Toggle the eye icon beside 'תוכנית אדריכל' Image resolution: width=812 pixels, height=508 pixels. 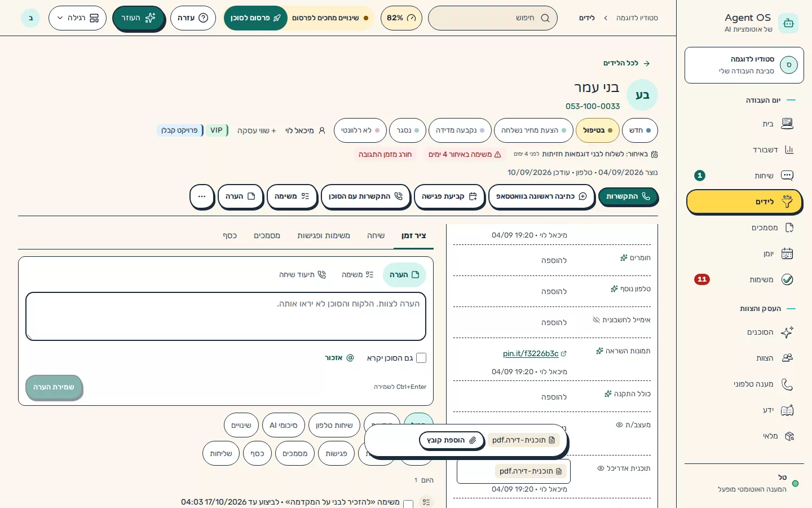coord(601,468)
